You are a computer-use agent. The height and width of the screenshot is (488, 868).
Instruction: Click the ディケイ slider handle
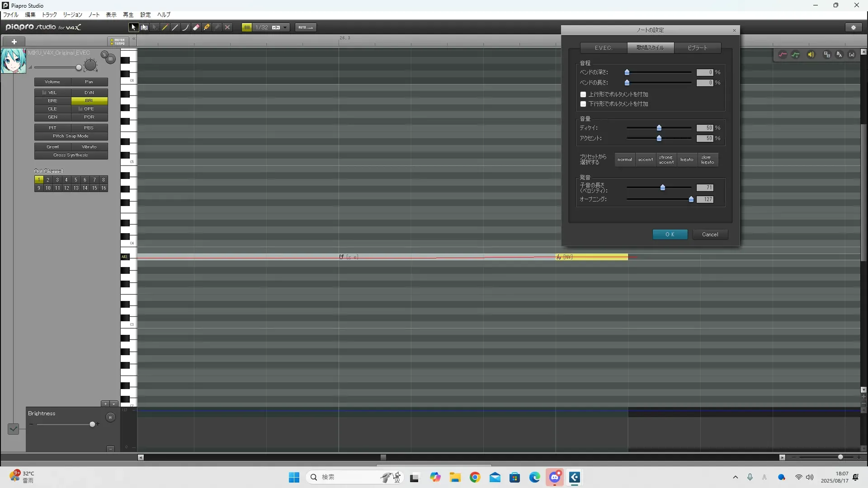659,128
